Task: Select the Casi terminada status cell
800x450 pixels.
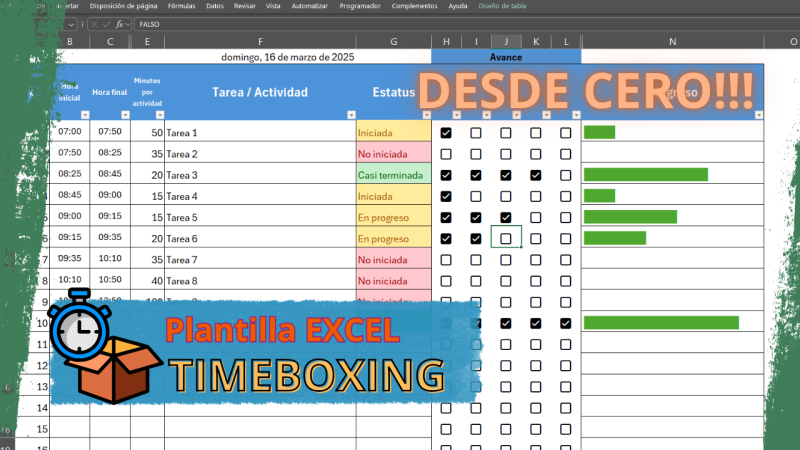Action: point(393,175)
